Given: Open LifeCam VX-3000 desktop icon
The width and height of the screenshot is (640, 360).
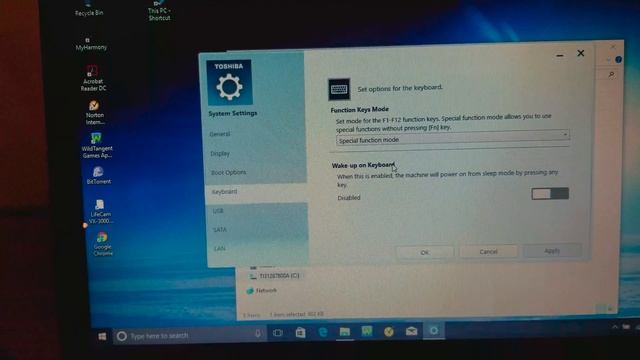Looking at the screenshot, I should [100, 211].
